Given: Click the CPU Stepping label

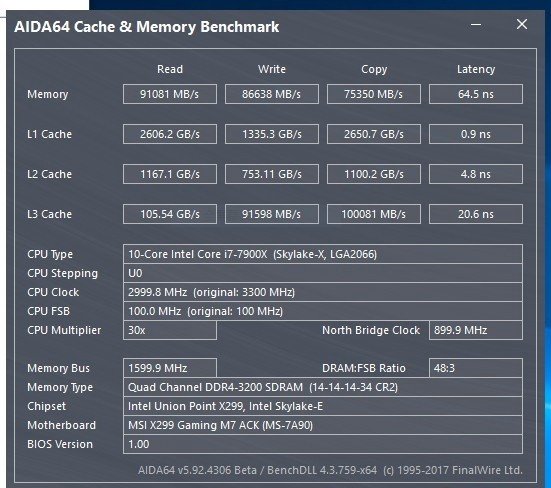Looking at the screenshot, I should click(63, 273).
